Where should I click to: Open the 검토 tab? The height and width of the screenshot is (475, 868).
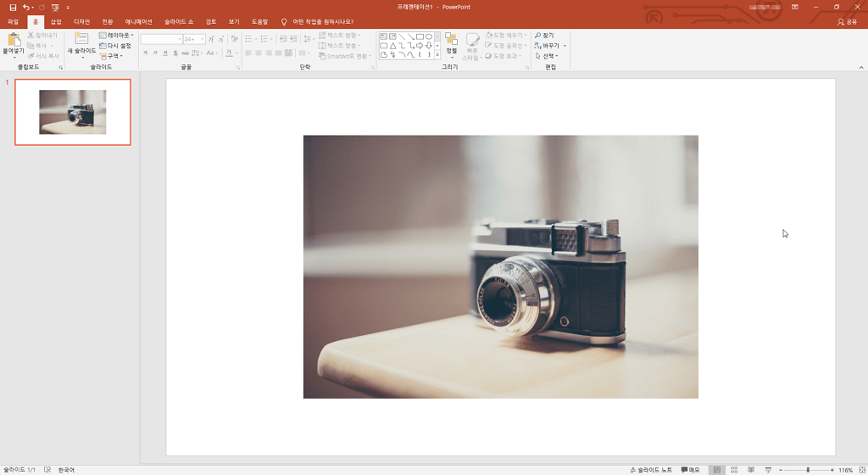click(x=211, y=21)
